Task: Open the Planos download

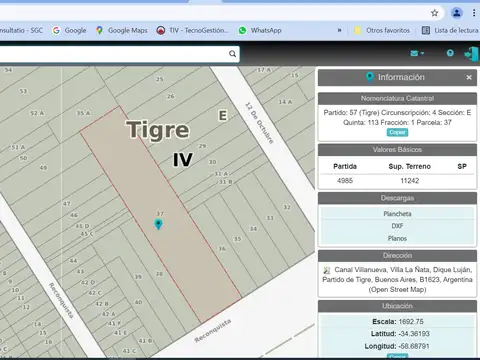Action: [397, 238]
